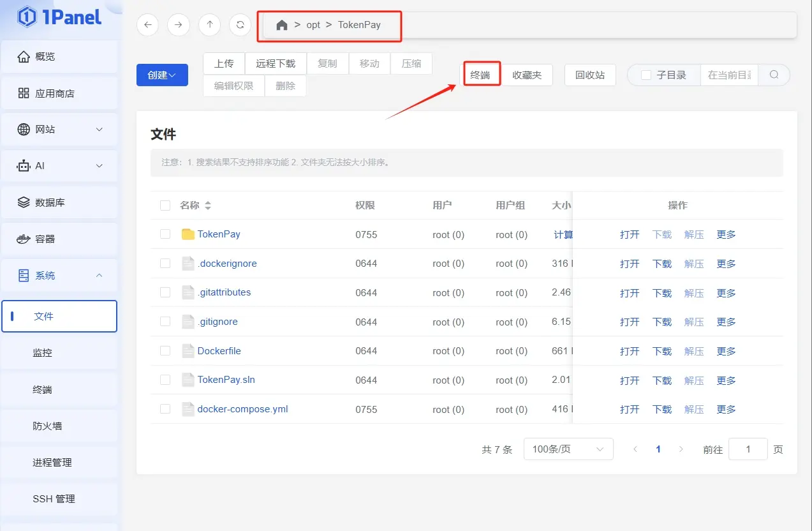Select 防火墙 in the sidebar submenu

59,426
